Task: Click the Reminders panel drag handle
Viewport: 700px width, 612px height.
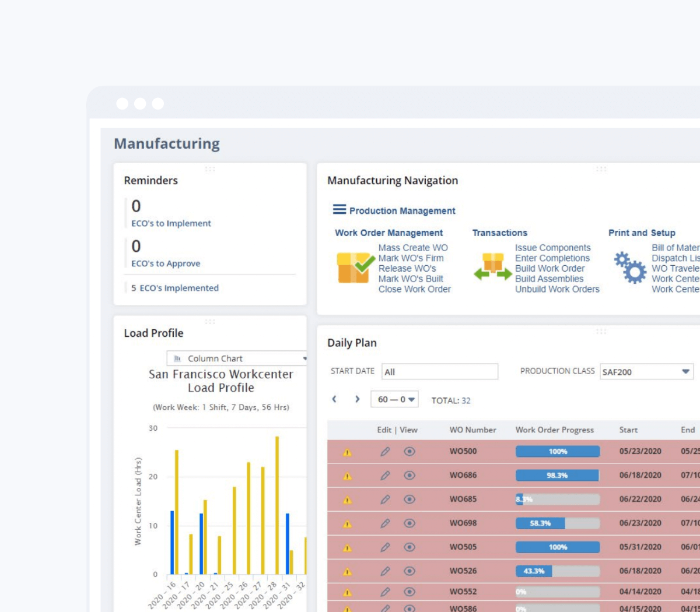Action: [x=210, y=169]
